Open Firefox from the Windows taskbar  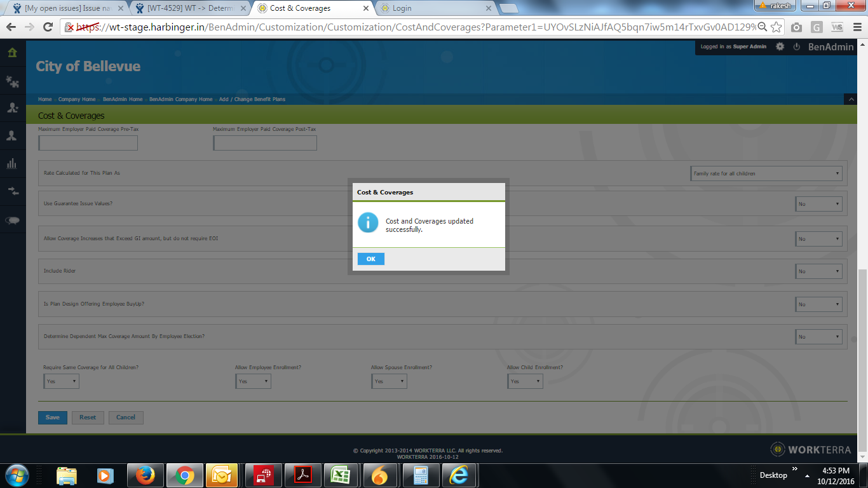(x=146, y=475)
